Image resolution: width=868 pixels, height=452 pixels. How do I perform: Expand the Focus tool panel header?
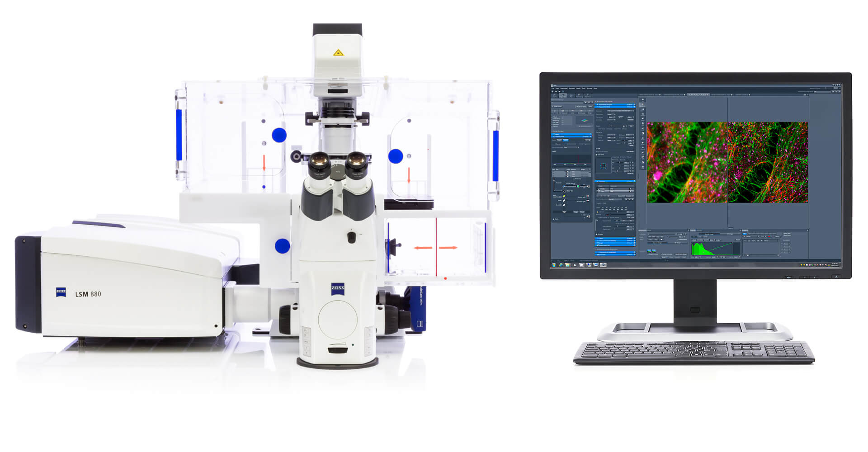tap(615, 238)
